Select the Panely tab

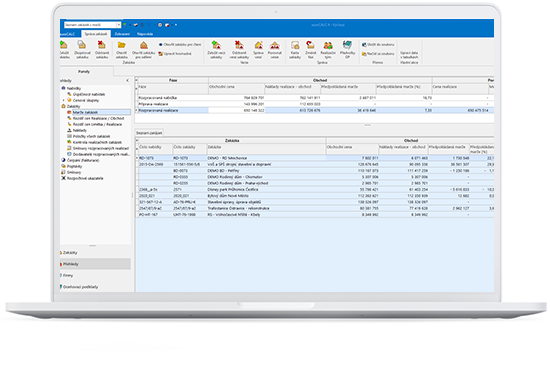pyautogui.click(x=84, y=72)
